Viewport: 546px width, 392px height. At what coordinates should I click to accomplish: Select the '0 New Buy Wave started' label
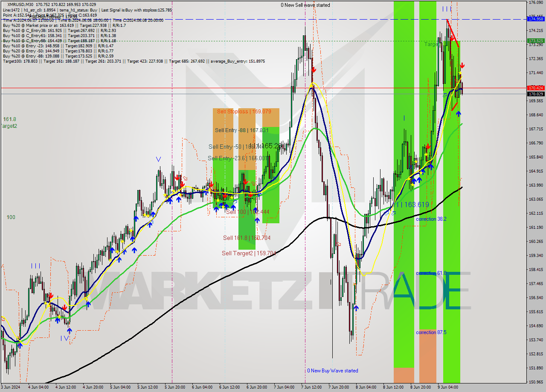pos(333,371)
